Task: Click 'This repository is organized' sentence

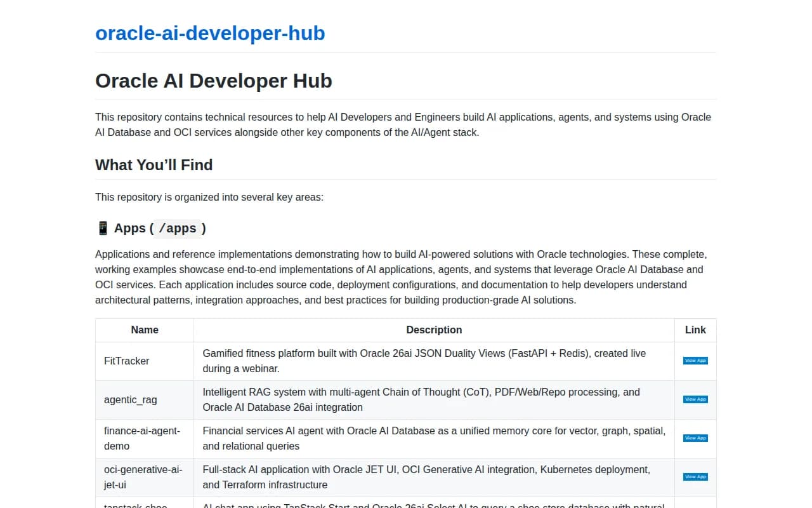Action: click(x=209, y=197)
